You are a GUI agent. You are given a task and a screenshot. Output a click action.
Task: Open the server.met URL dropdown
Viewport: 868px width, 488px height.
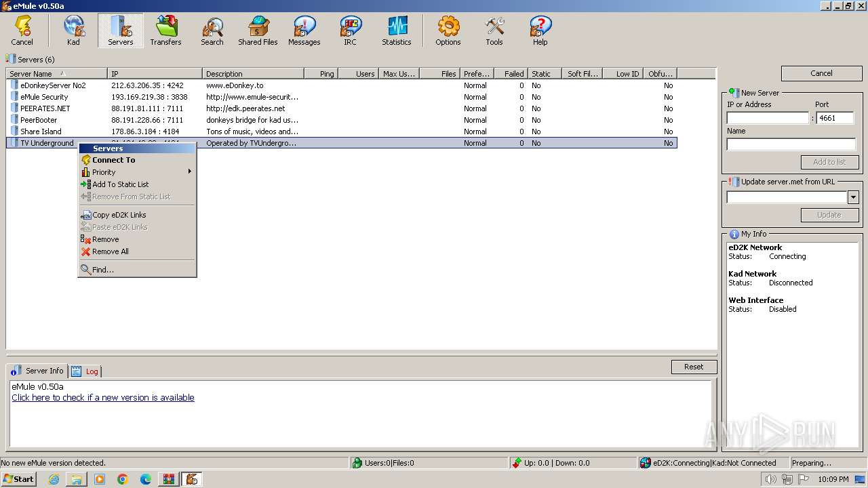click(x=853, y=197)
